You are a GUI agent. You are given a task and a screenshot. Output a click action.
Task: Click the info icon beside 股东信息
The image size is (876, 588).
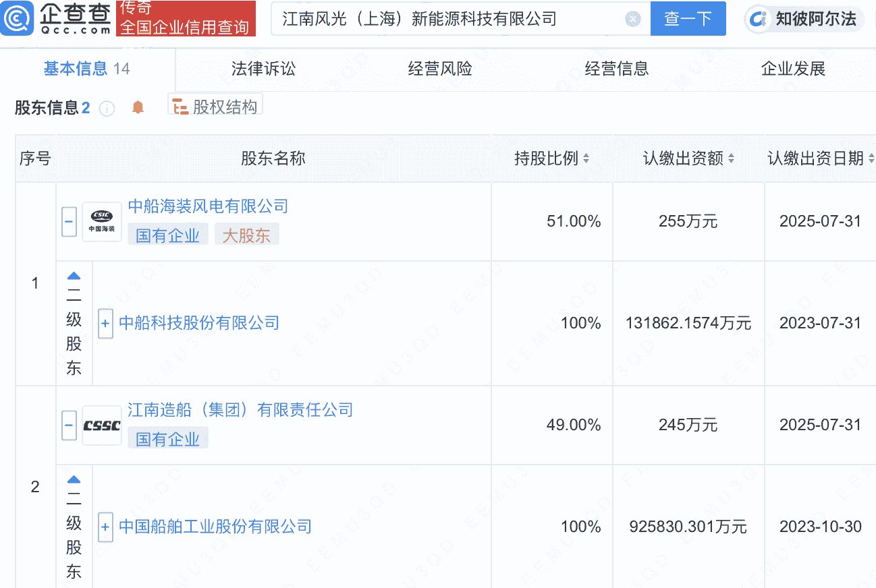coord(107,108)
